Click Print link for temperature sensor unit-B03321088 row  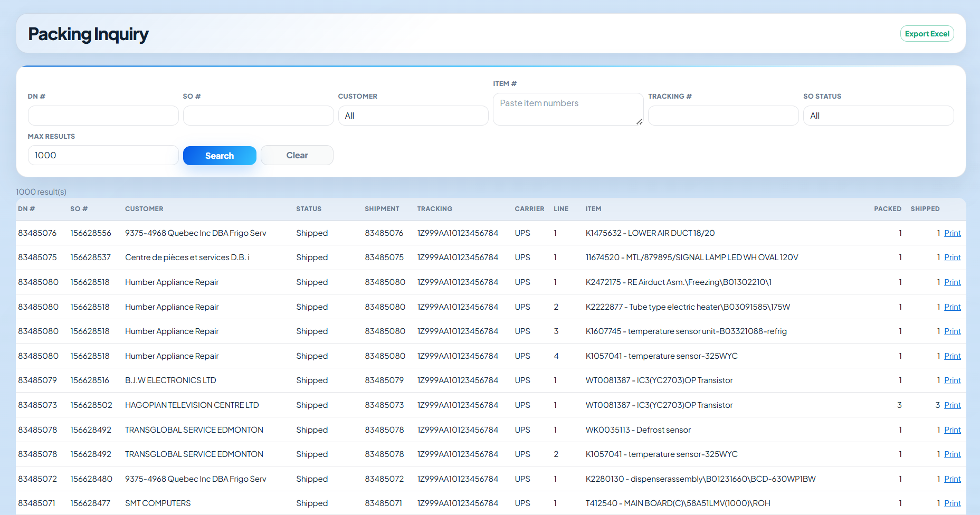(x=952, y=331)
